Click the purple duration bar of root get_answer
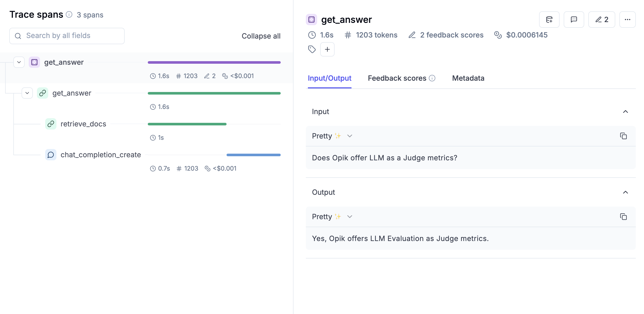This screenshot has height=314, width=644. (214, 62)
